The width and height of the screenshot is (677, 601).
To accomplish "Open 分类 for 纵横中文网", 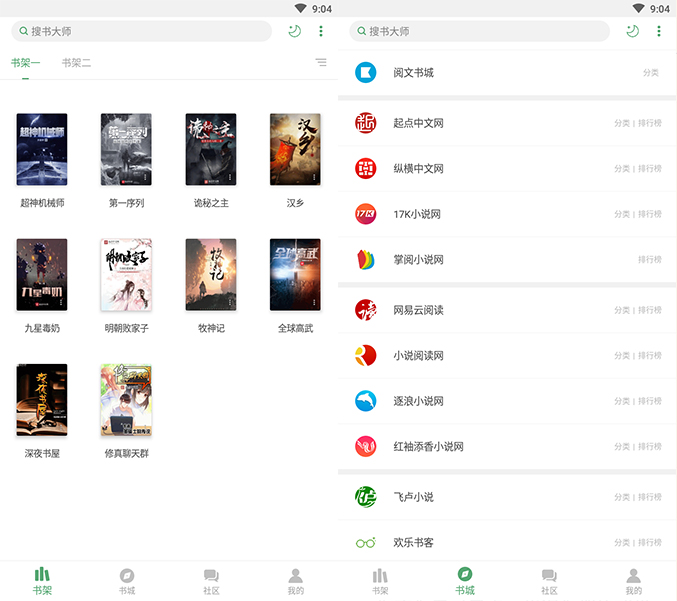I will (x=622, y=169).
